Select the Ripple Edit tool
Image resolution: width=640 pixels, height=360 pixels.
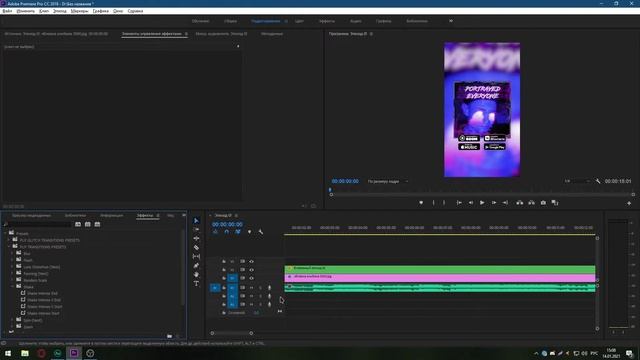(x=196, y=238)
